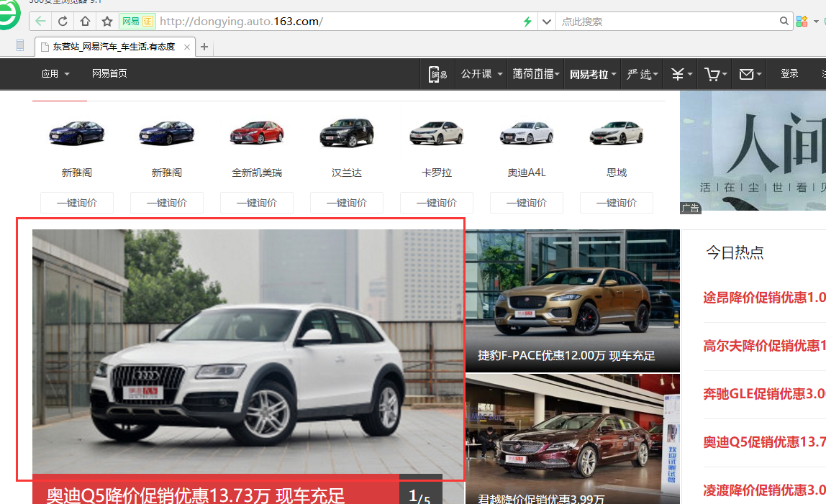Reload the page with the refresh icon
The width and height of the screenshot is (826, 504).
click(x=63, y=22)
